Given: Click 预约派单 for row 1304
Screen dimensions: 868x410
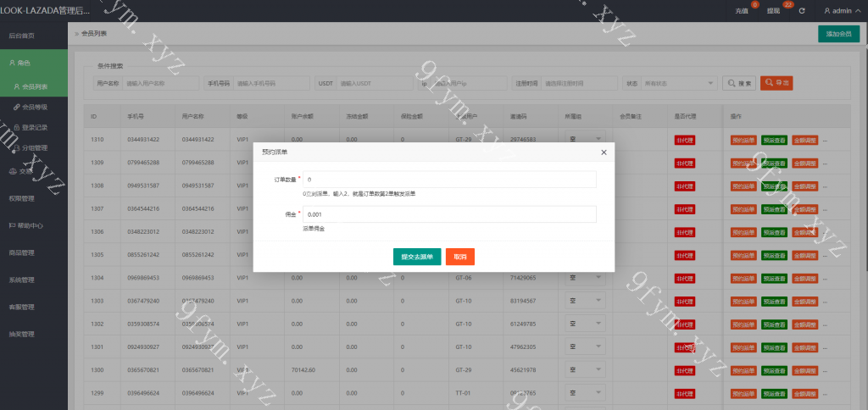Looking at the screenshot, I should click(x=743, y=279).
